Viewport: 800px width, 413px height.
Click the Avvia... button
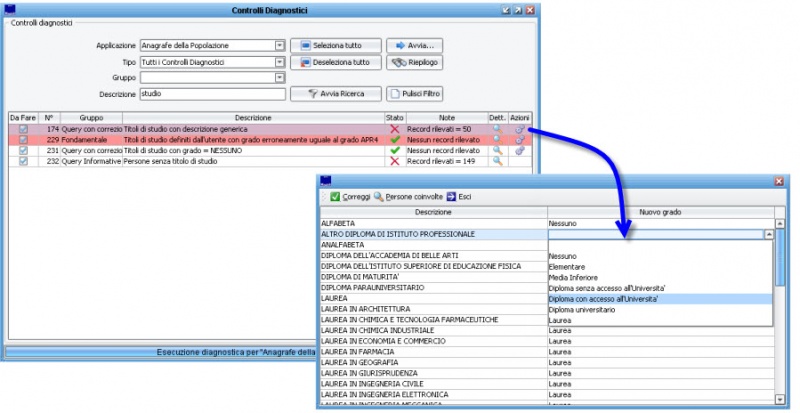(414, 45)
